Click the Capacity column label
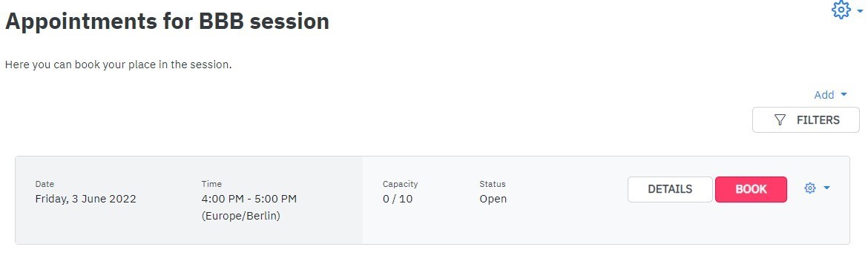The height and width of the screenshot is (267, 868). [x=400, y=184]
